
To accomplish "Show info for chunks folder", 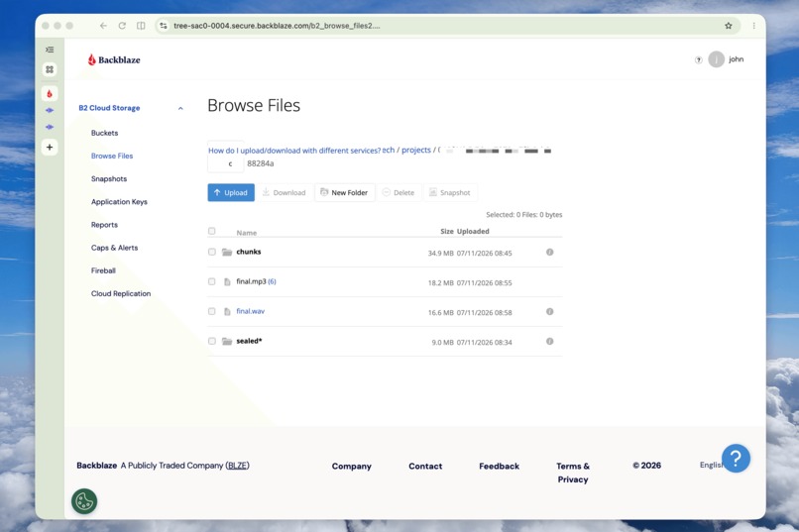I will [x=550, y=252].
